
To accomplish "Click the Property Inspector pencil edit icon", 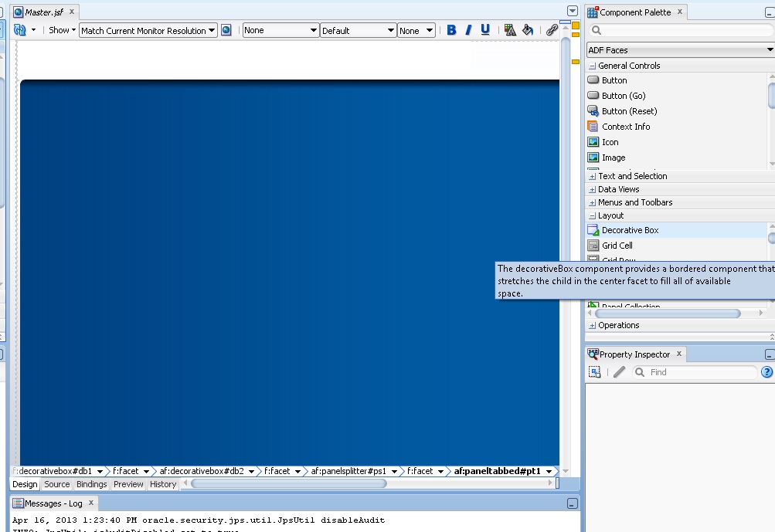I will pos(619,372).
